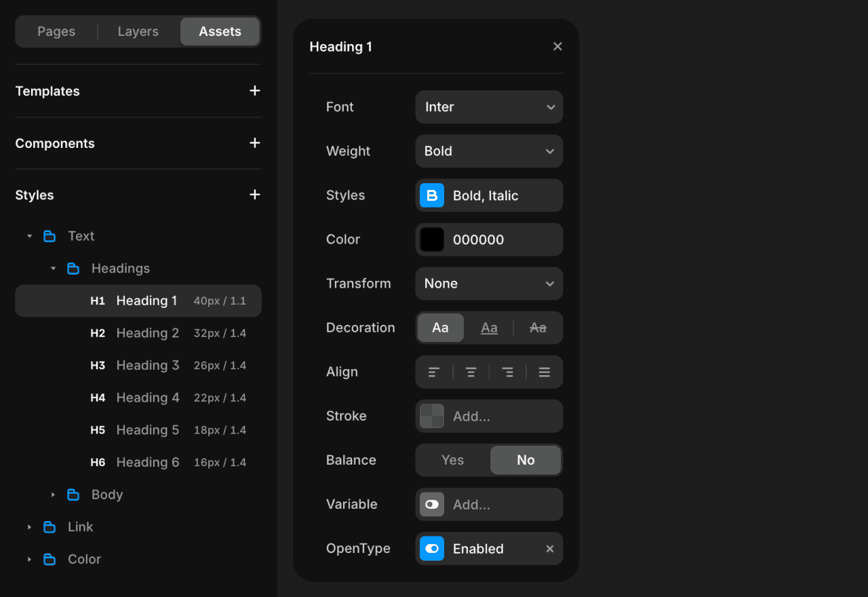Select Heading 5 style row
This screenshot has width=868, height=597.
pos(138,430)
